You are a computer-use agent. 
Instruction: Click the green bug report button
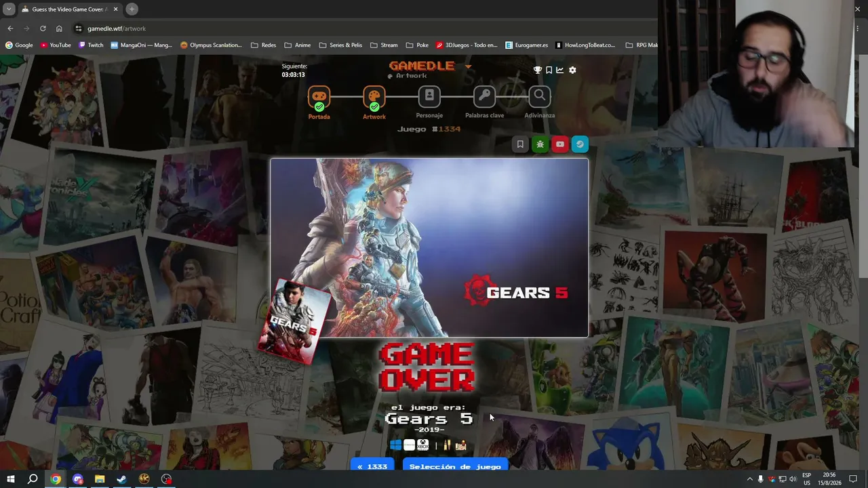point(540,144)
